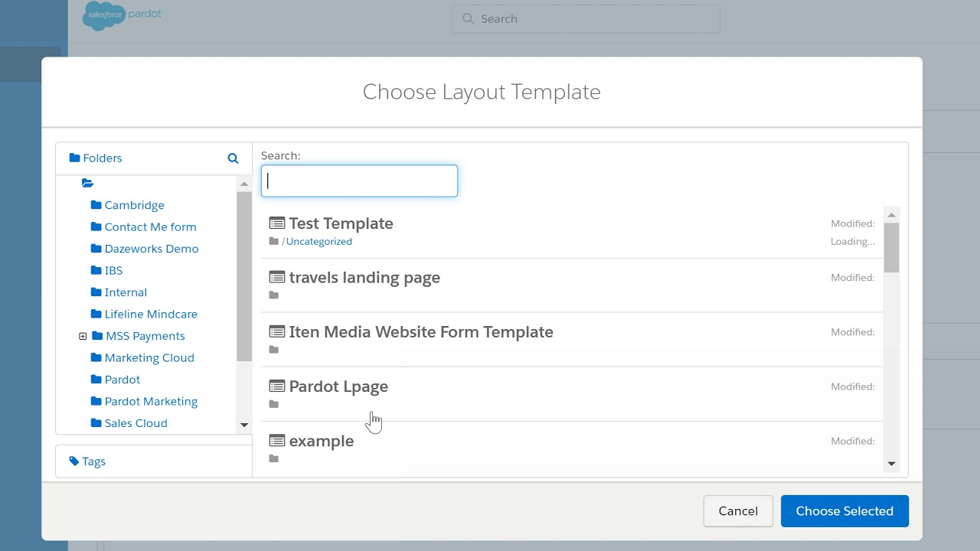The height and width of the screenshot is (551, 980).
Task: Click the small folder icon under Pardot Lpage
Action: click(274, 404)
